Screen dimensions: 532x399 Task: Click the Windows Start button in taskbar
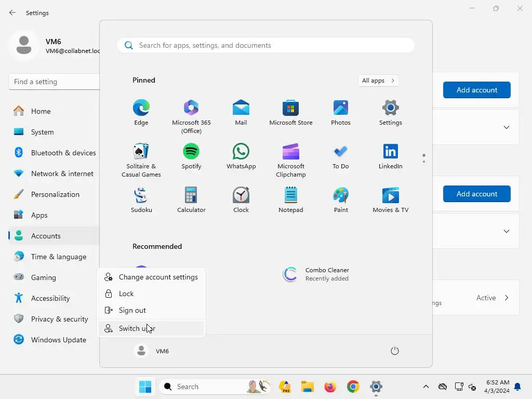145,387
